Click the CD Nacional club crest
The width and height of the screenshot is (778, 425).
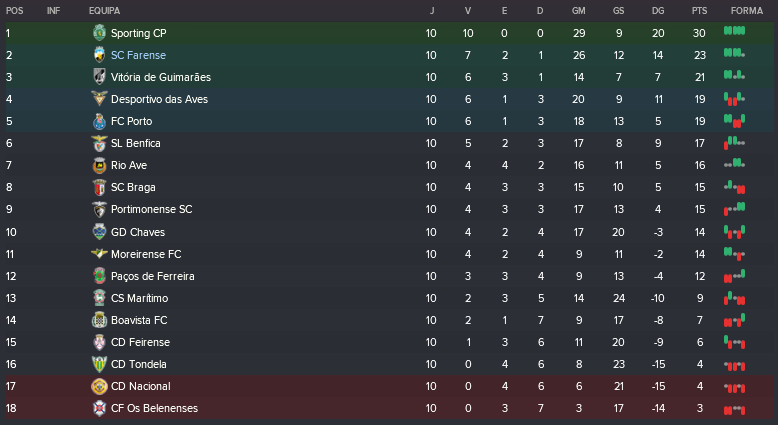tap(99, 386)
